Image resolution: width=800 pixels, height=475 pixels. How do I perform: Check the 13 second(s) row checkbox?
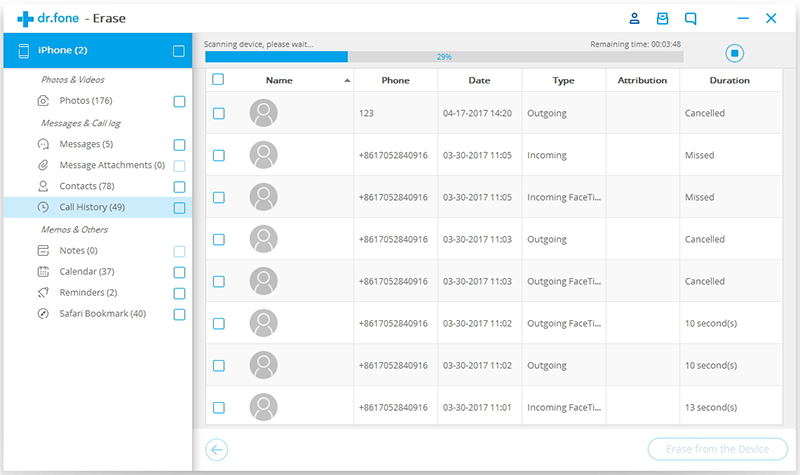(x=218, y=407)
